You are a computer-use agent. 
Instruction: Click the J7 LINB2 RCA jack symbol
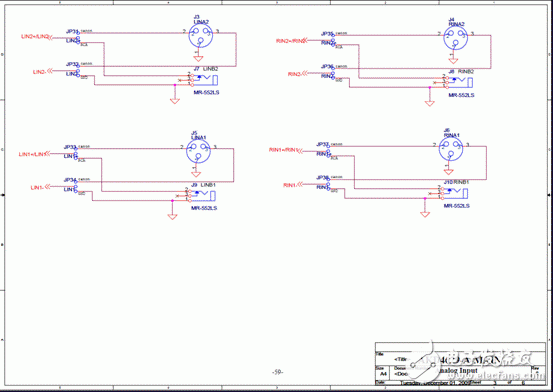(x=203, y=80)
